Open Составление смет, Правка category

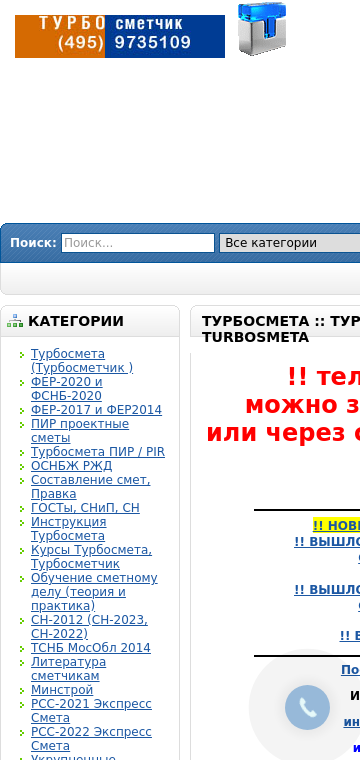(91, 487)
